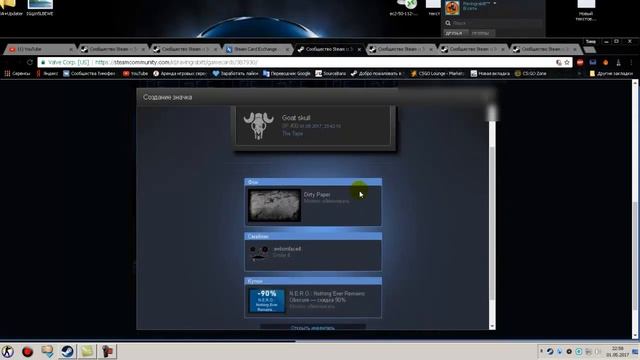Bookmark this page with the star icon
The image size is (640, 360).
(x=567, y=62)
